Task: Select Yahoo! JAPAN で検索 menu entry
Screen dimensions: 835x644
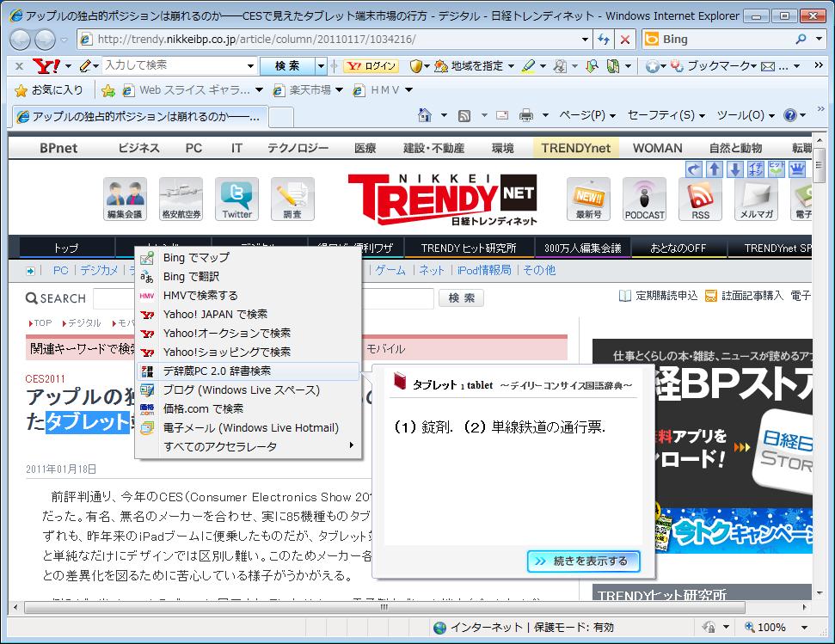Action: click(248, 315)
